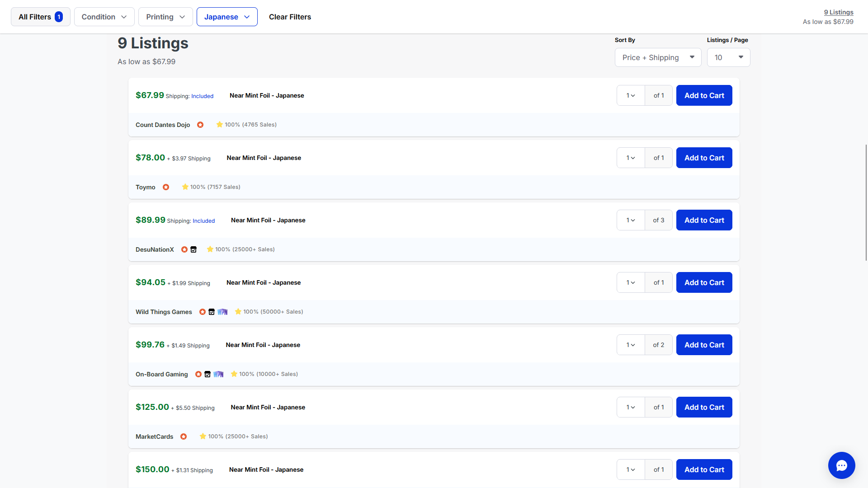Click '100% (4765 Sales)' feedback text
The width and height of the screenshot is (868, 488).
pyautogui.click(x=250, y=125)
